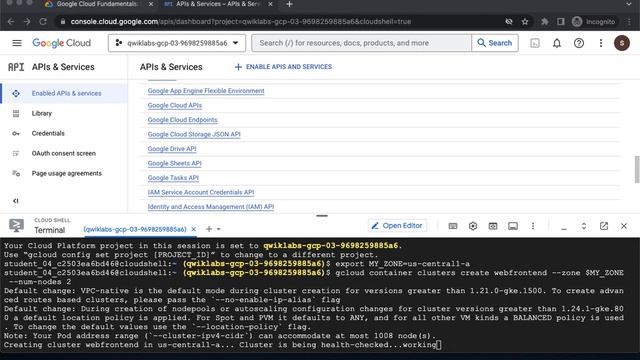Click the Google Cloud logo
The image size is (640, 360).
click(62, 43)
